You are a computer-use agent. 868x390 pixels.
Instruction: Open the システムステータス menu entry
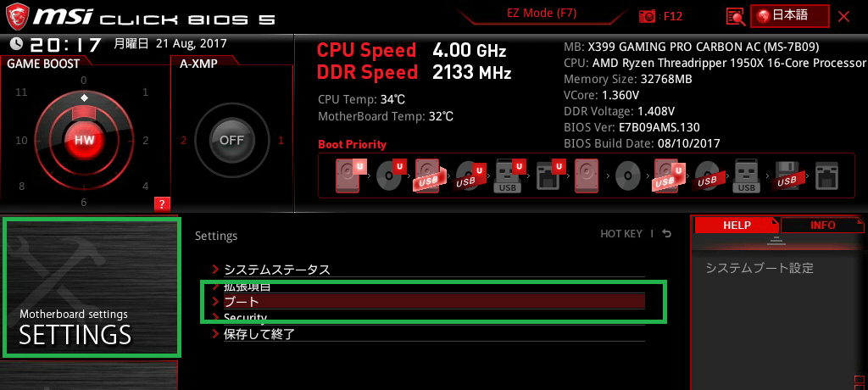(428, 270)
